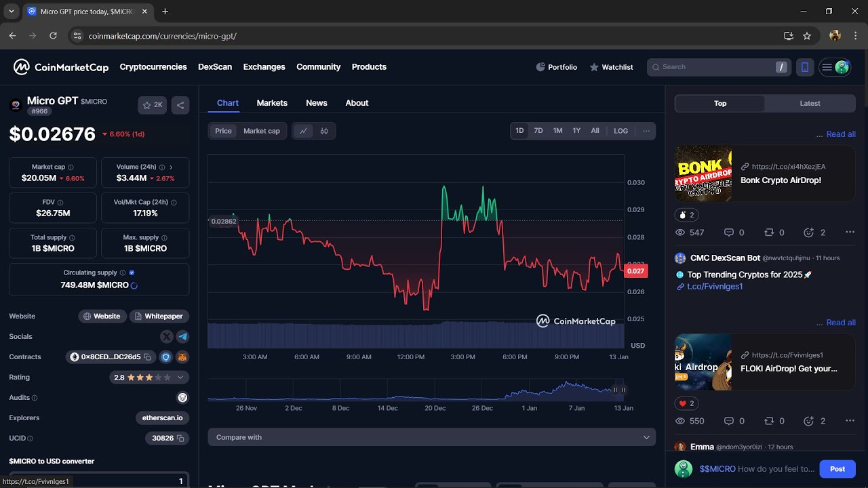Open the CoinMarketCap home logo
Image resolution: width=868 pixels, height=488 pixels.
point(61,67)
